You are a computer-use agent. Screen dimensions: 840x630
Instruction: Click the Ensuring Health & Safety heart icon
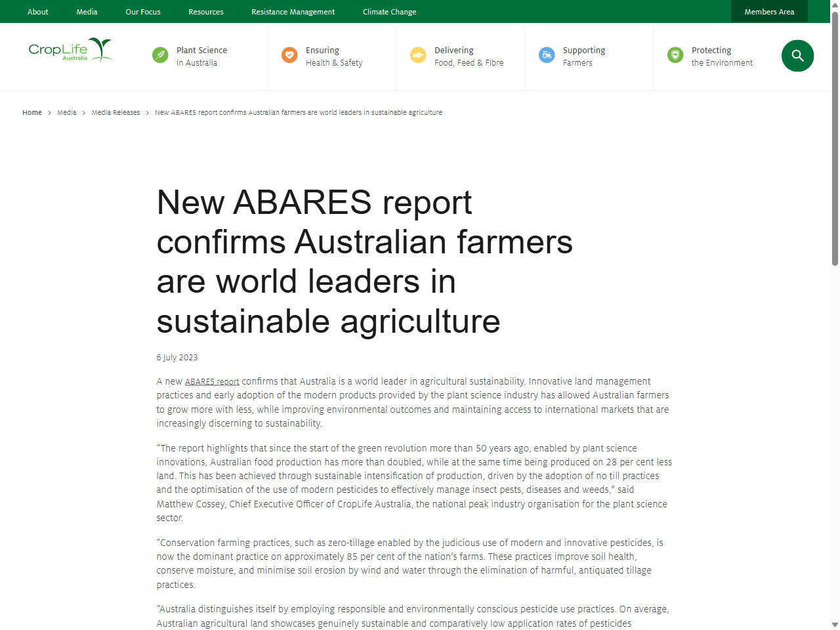[x=289, y=55]
